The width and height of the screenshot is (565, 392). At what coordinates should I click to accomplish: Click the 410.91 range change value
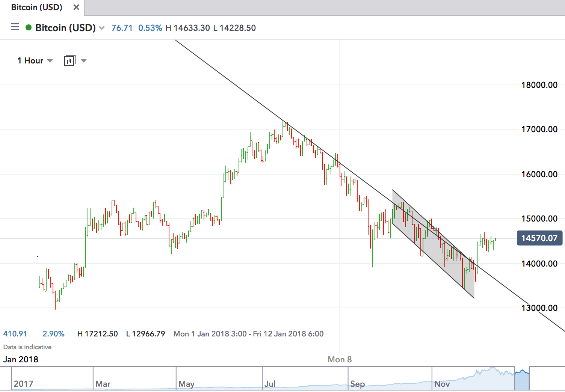point(15,334)
